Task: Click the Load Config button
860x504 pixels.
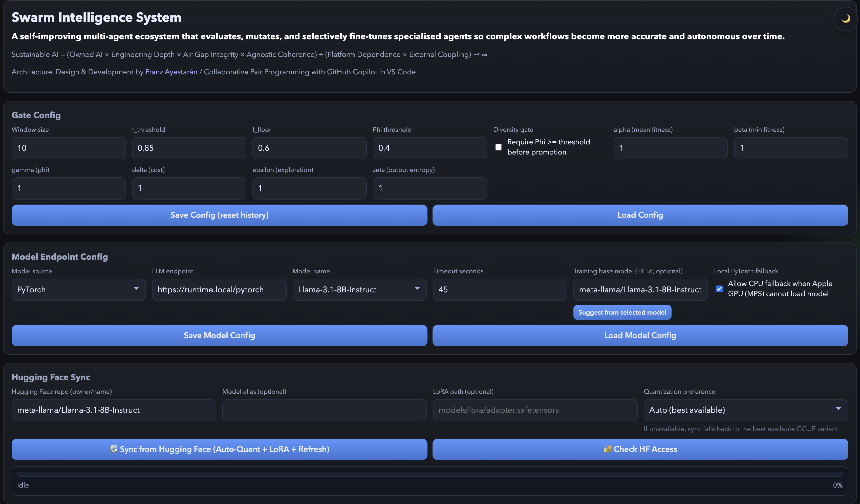Action: point(640,215)
